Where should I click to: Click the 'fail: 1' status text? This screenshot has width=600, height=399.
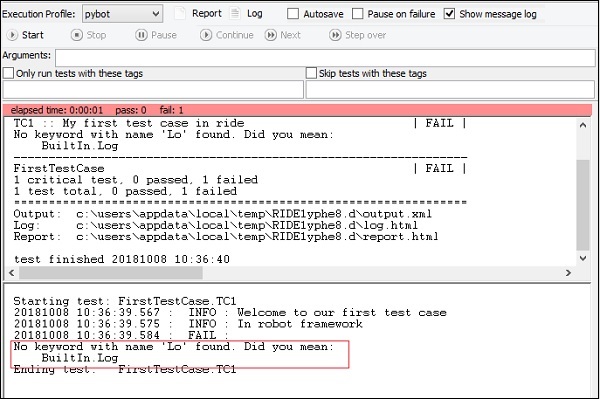pos(171,110)
